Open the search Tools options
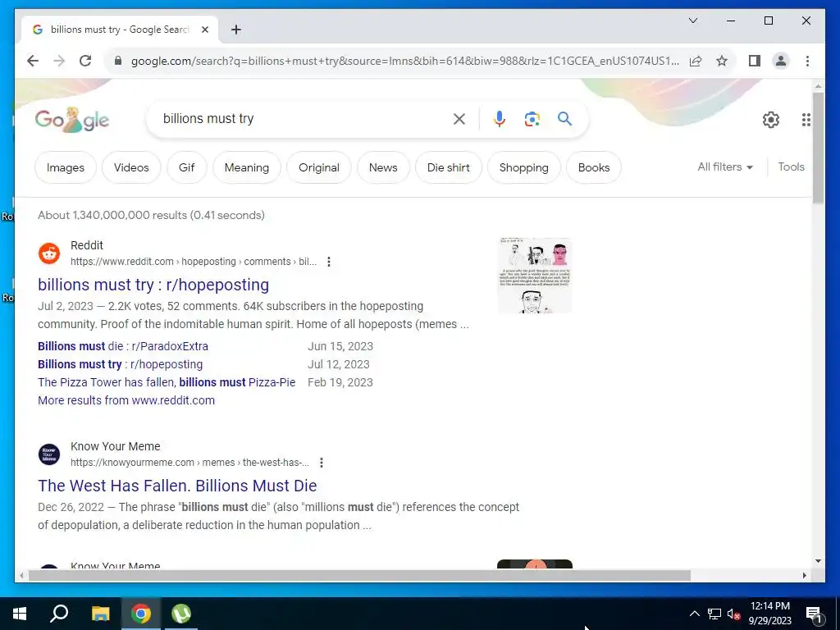 (x=792, y=167)
